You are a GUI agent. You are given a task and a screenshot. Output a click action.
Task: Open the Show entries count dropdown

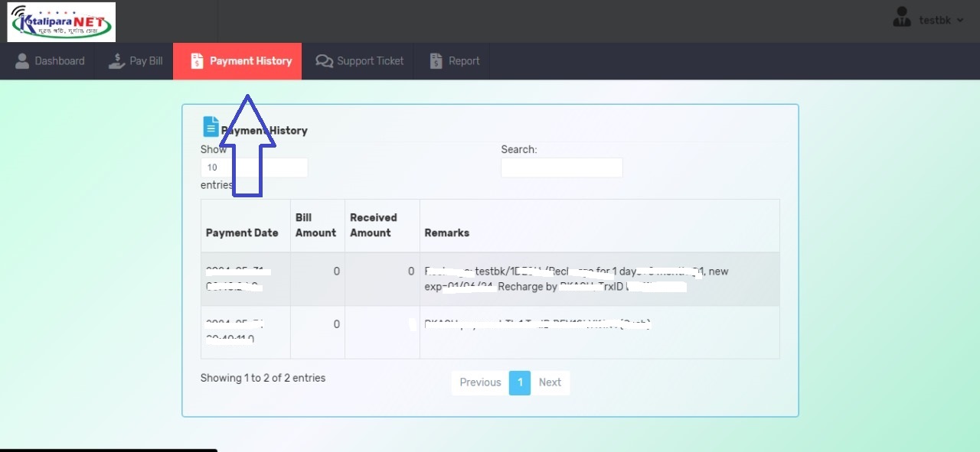(x=254, y=167)
